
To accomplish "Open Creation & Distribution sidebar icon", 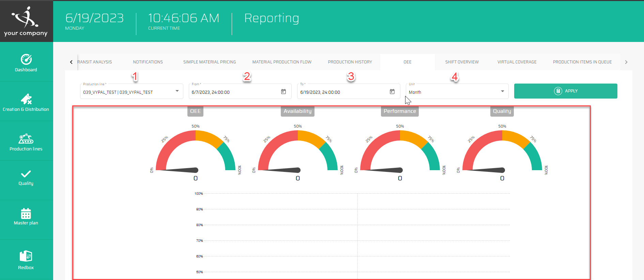I will tap(26, 99).
